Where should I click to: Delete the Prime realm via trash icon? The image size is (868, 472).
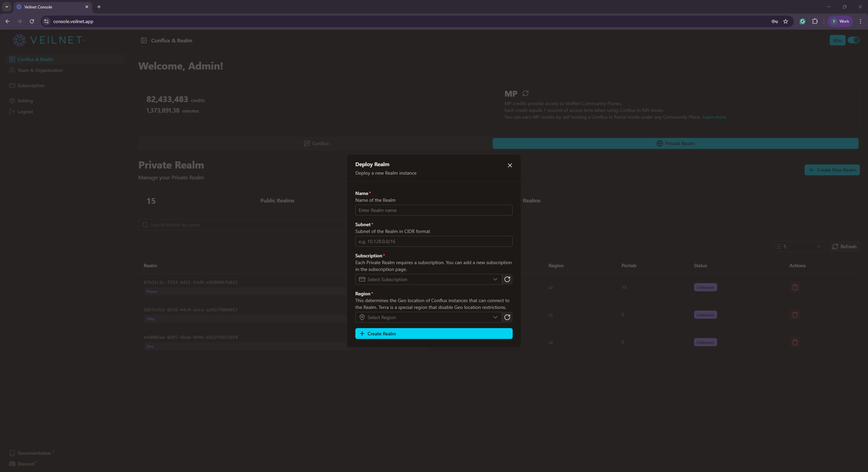795,287
